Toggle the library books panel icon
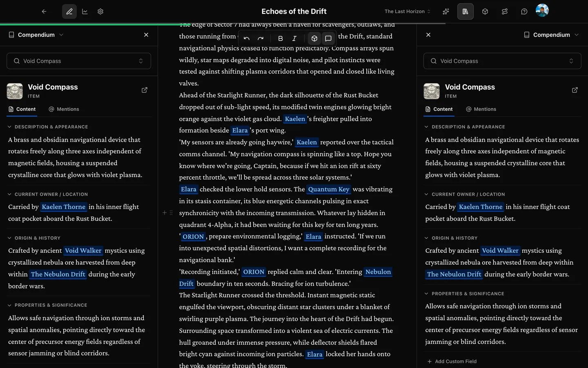Viewport: 588px width, 368px height. pos(465,11)
